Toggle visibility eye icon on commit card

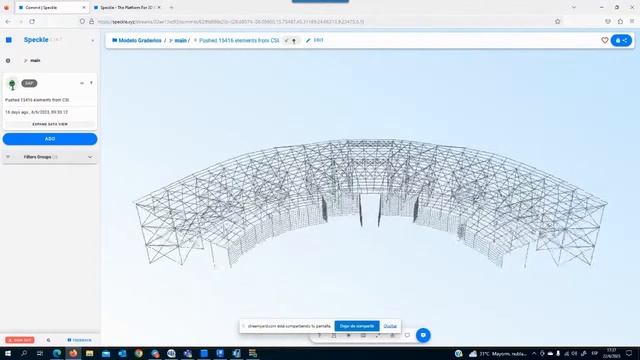pyautogui.click(x=82, y=83)
